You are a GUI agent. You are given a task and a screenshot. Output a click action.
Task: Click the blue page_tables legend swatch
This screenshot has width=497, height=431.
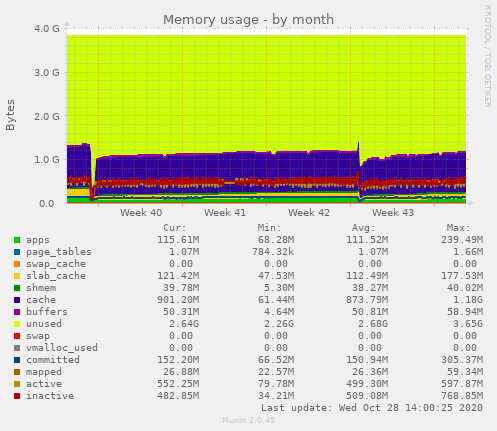[x=17, y=252]
